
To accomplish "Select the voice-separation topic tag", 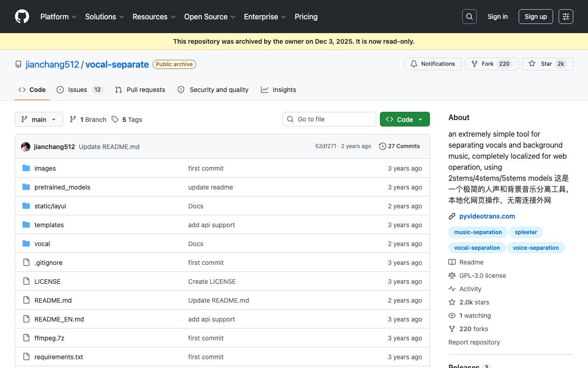I will coord(536,248).
